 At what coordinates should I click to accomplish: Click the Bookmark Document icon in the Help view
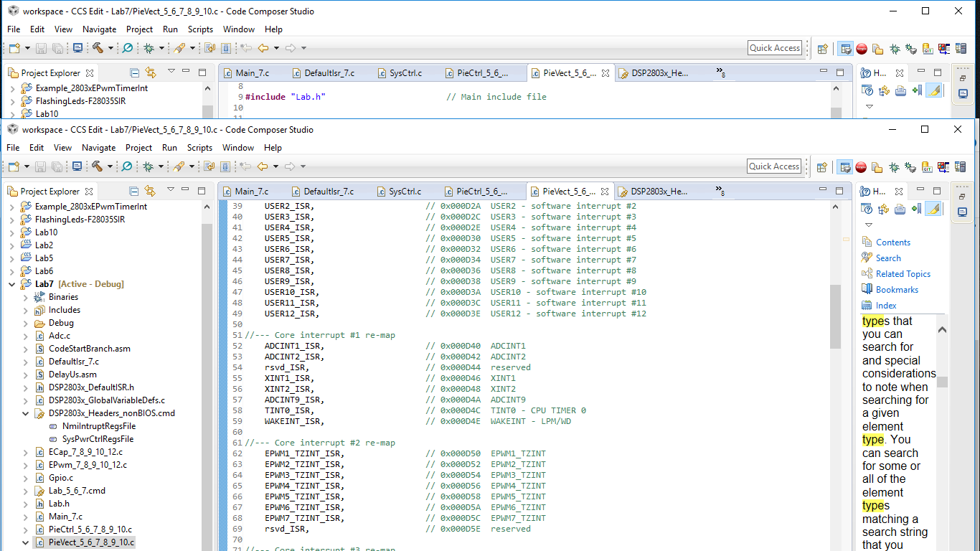click(x=916, y=209)
